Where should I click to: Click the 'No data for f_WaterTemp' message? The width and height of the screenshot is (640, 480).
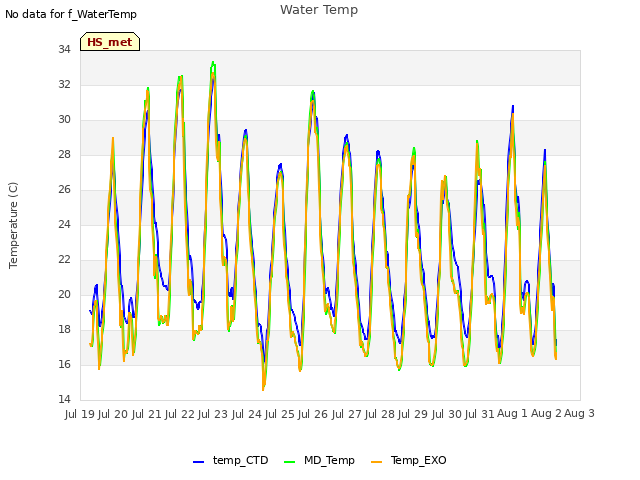coord(71,14)
